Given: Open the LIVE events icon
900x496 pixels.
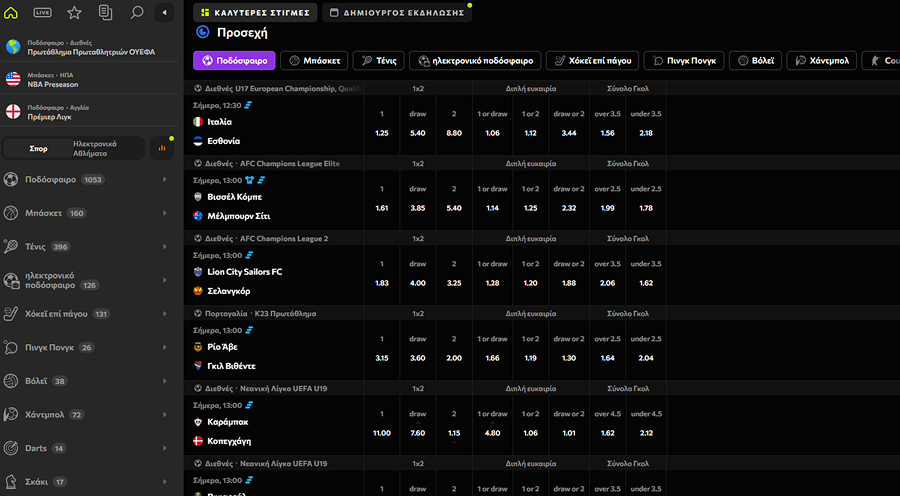Looking at the screenshot, I should pos(43,13).
